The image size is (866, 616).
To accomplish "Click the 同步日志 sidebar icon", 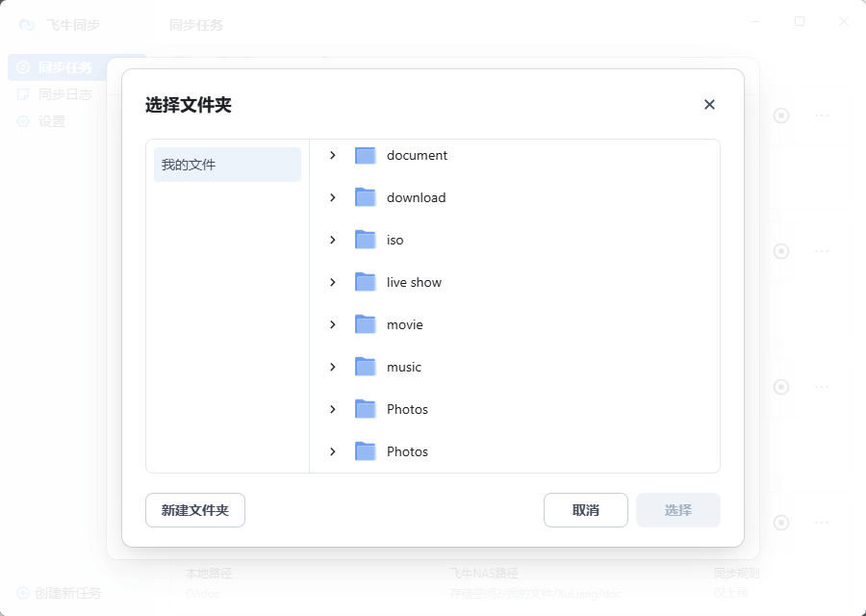I will [x=24, y=93].
